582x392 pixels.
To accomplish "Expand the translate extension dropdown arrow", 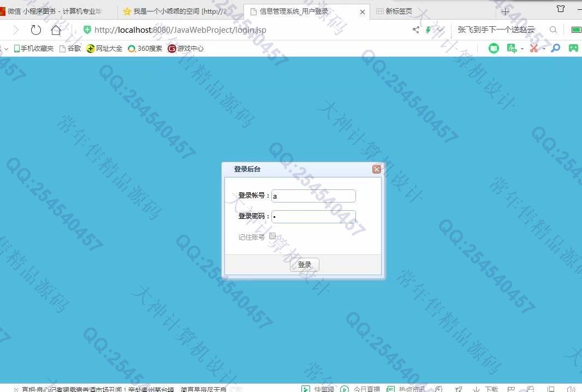I will pos(522,49).
